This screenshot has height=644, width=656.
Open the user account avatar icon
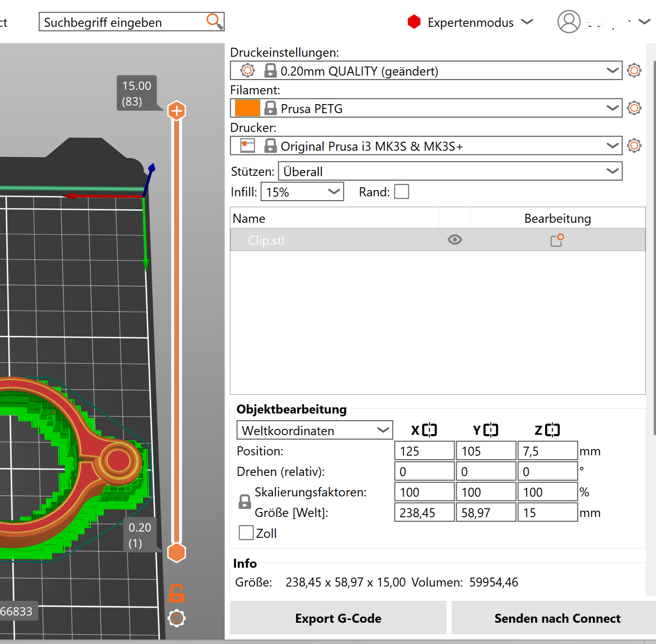pos(569,22)
